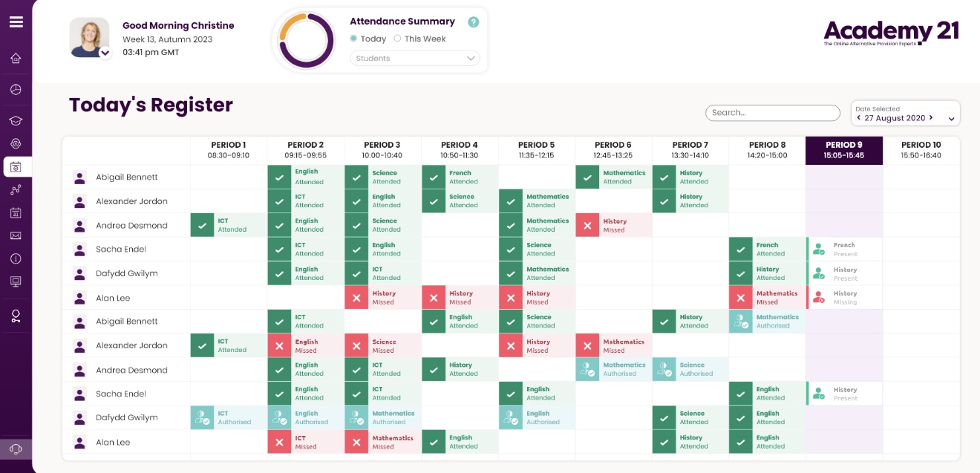Click the graduation cap sidebar icon
Screen dimensions: 980x473
coord(16,120)
